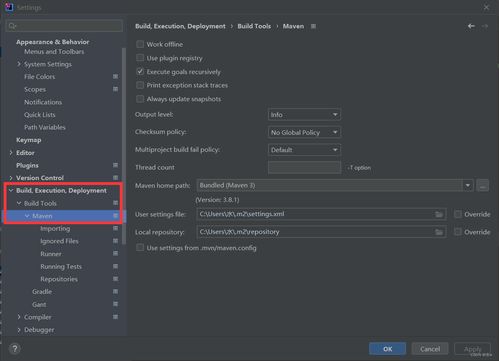Click the OK button
Screen dimensions: 499x361
387,349
